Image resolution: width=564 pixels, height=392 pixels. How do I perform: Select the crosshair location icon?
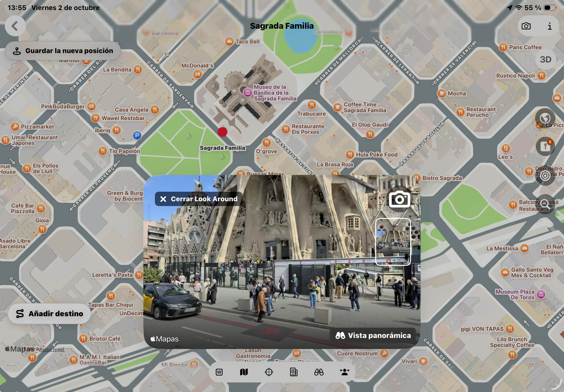coord(269,372)
